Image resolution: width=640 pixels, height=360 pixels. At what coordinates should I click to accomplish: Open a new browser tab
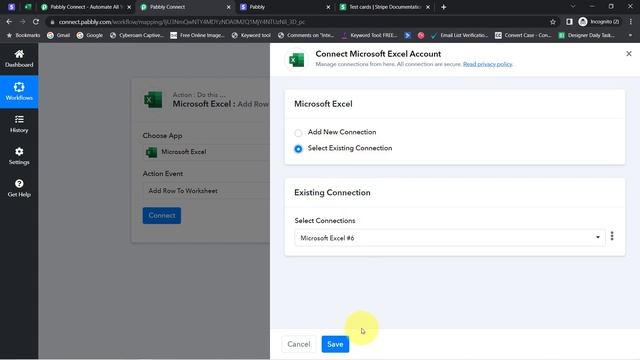444,7
